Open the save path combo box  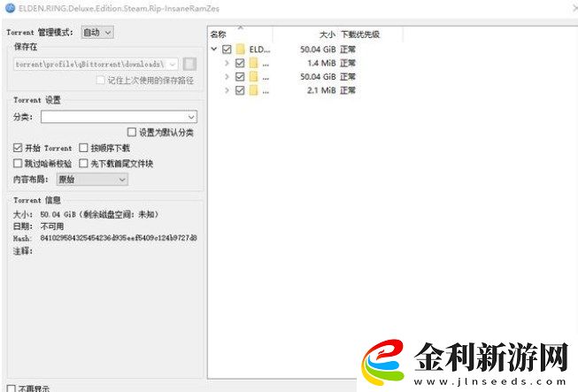[96, 64]
